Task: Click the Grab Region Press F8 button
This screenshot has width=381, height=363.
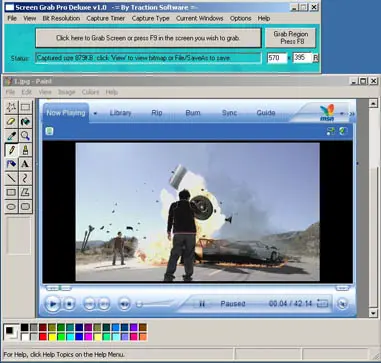Action: (x=290, y=38)
